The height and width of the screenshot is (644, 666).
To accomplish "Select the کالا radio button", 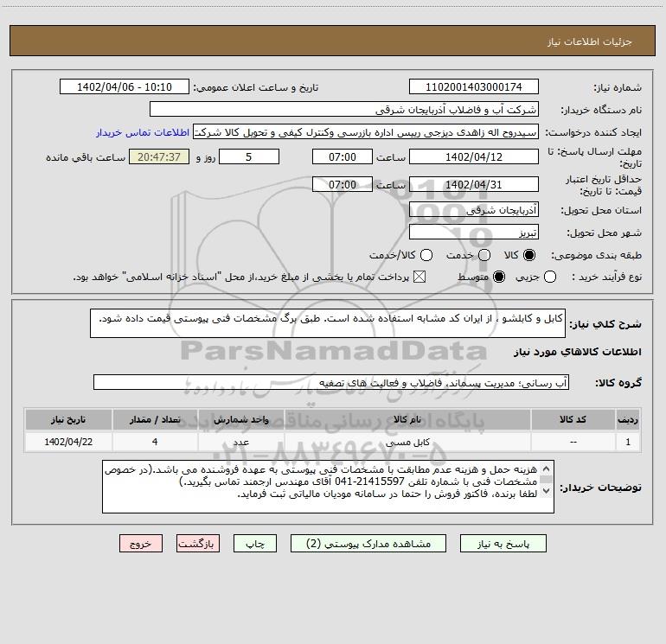I will coord(529,255).
